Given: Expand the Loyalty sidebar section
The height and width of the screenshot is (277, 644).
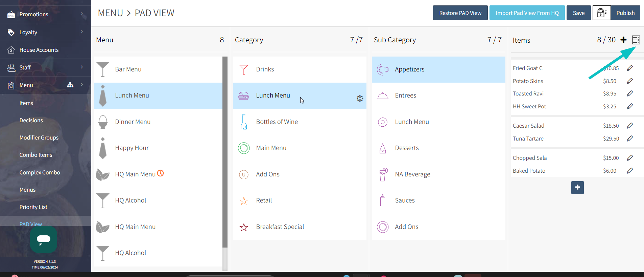Looking at the screenshot, I should pos(81,32).
